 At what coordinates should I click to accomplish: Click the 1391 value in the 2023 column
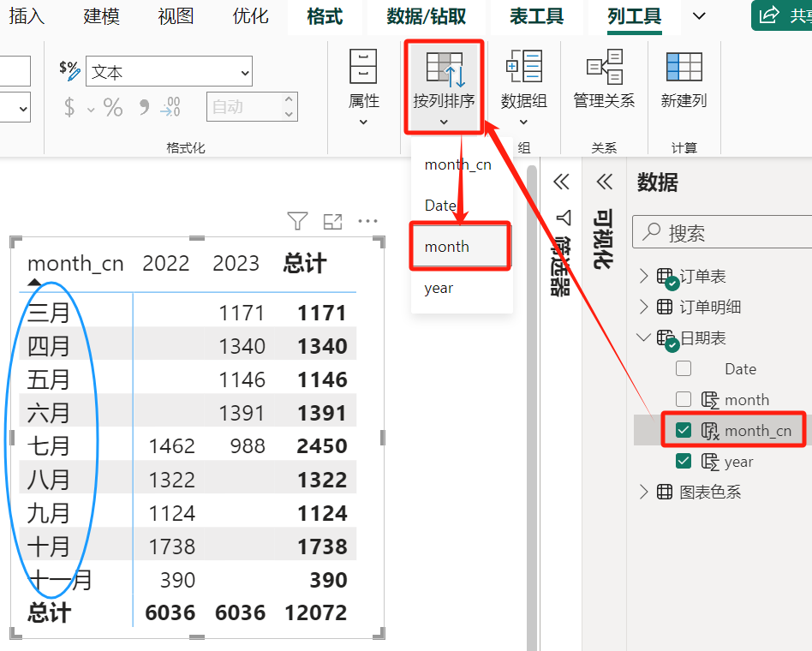pyautogui.click(x=242, y=413)
